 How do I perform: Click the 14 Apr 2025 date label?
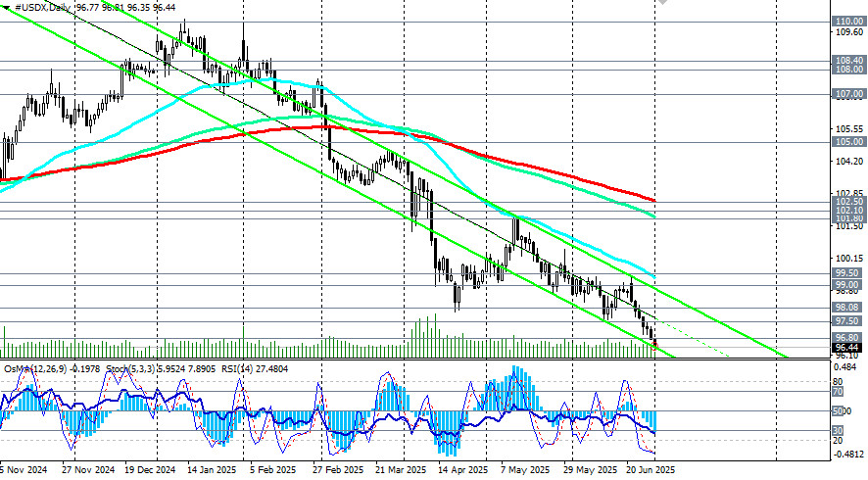(x=462, y=470)
